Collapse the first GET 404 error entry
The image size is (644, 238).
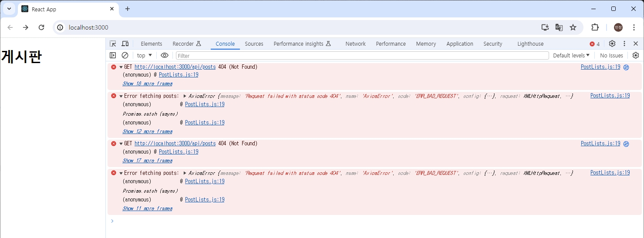[x=121, y=67]
